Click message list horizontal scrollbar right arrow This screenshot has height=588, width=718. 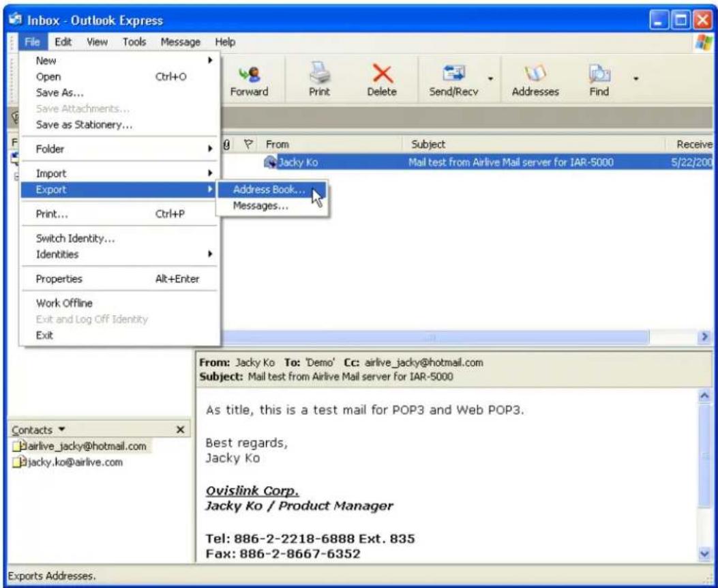tap(704, 338)
